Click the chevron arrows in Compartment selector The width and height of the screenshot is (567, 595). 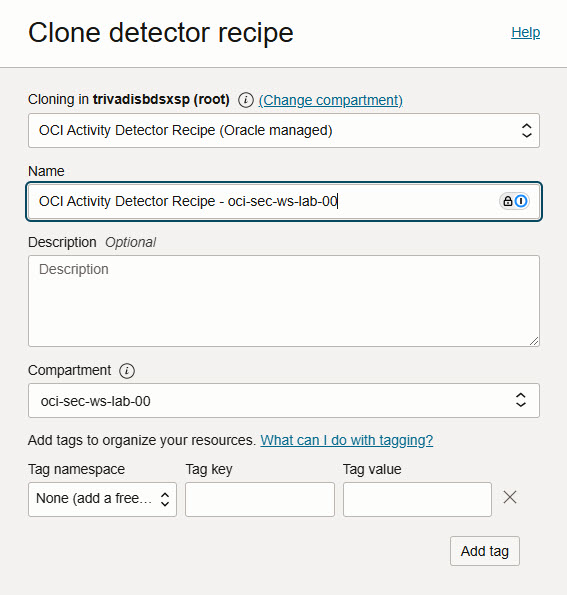(521, 400)
